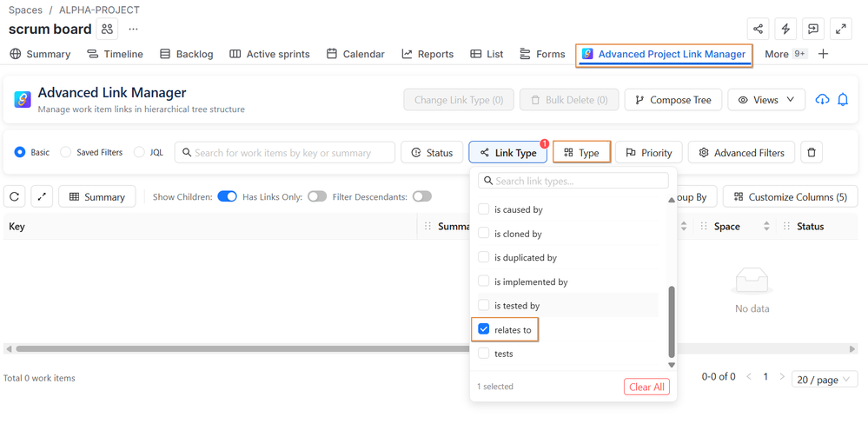The image size is (868, 437).
Task: Click the Summary button above table
Action: [96, 196]
